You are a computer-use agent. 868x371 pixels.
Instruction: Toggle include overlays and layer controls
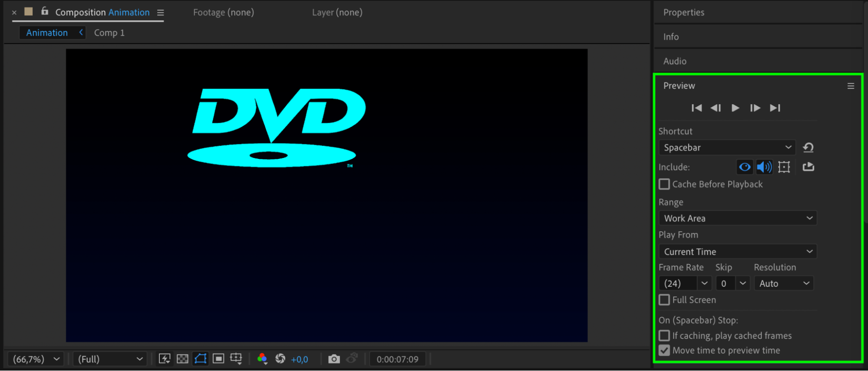coord(784,167)
